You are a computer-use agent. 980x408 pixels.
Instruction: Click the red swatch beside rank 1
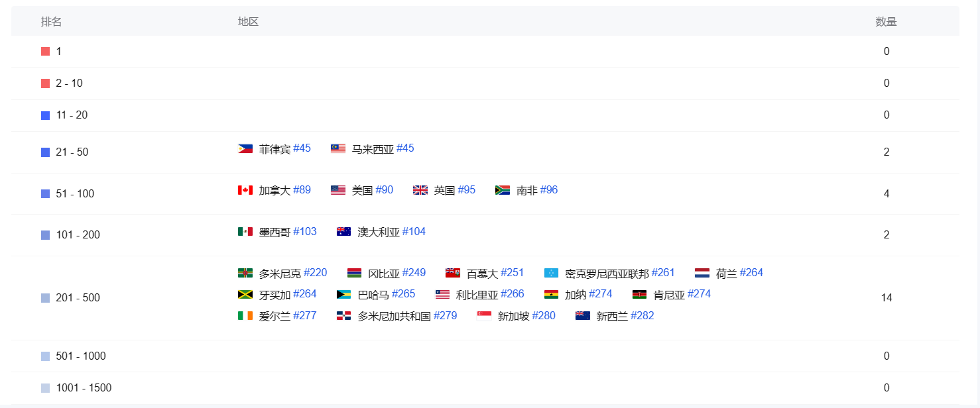pyautogui.click(x=45, y=52)
